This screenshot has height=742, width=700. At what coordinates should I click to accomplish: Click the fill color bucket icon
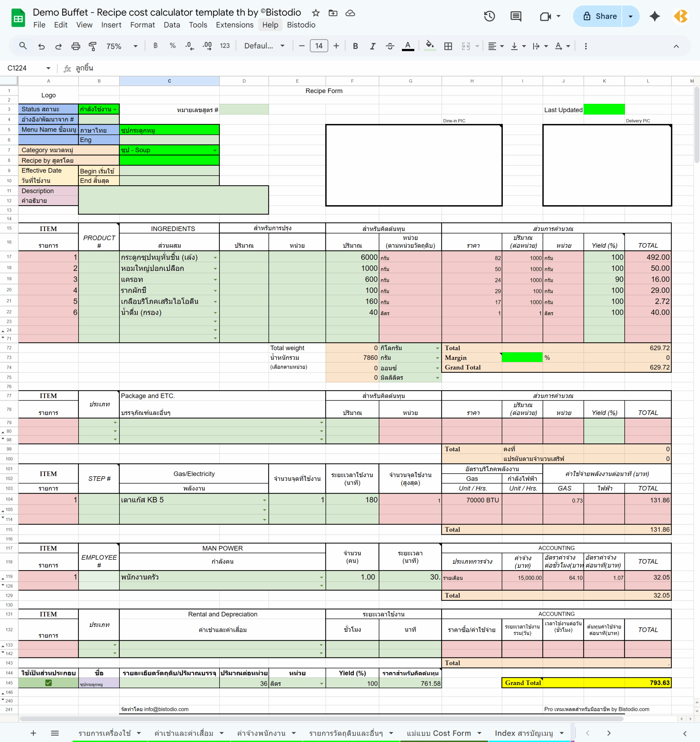point(430,46)
